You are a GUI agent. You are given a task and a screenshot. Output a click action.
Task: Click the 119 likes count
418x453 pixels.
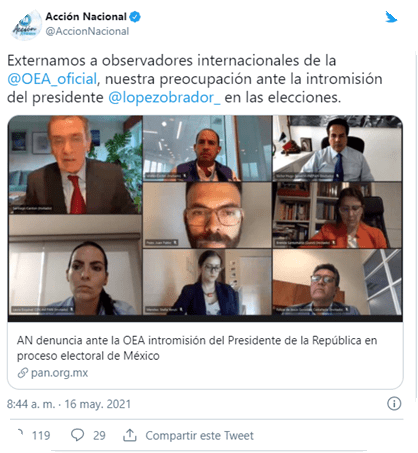(41, 435)
